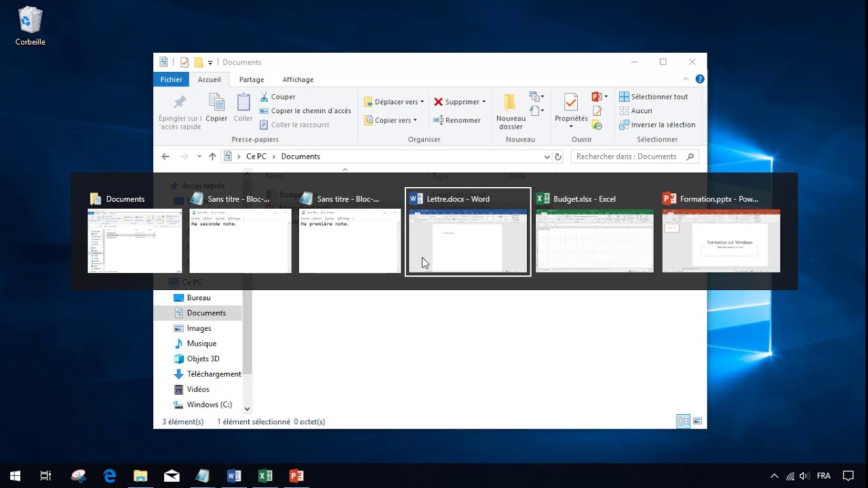
Task: Select Bureau in navigation pane
Action: (198, 298)
